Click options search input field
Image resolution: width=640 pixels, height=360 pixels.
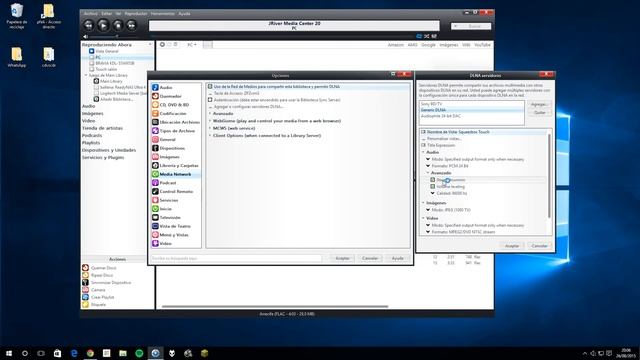236,258
